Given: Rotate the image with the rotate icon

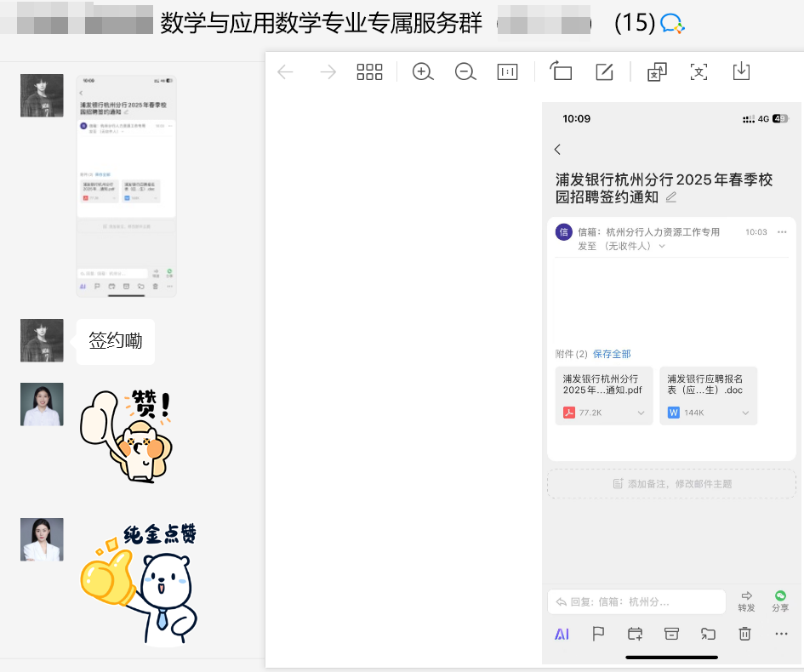Looking at the screenshot, I should (561, 72).
